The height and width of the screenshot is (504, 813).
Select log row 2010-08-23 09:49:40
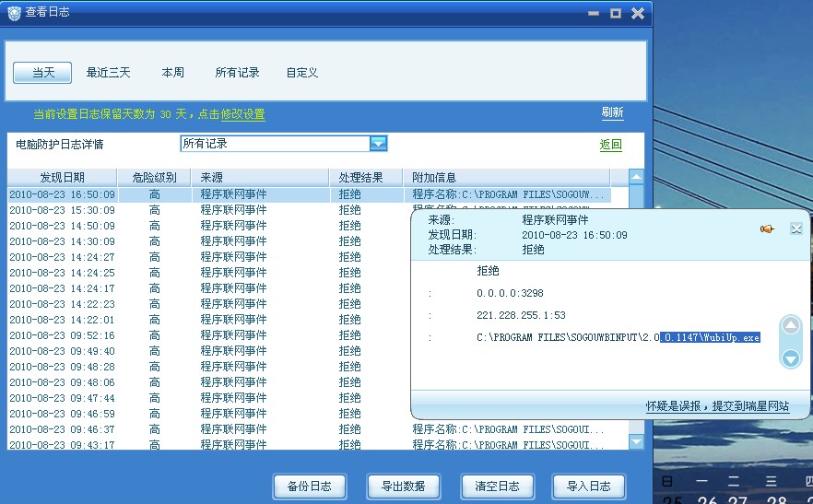(208, 351)
